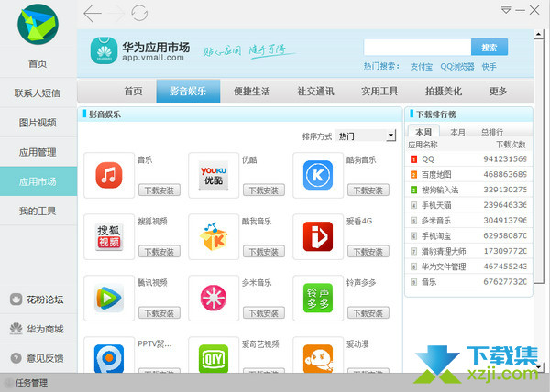Image resolution: width=550 pixels, height=392 pixels.
Task: Click the 爱看4G app icon
Action: [318, 236]
